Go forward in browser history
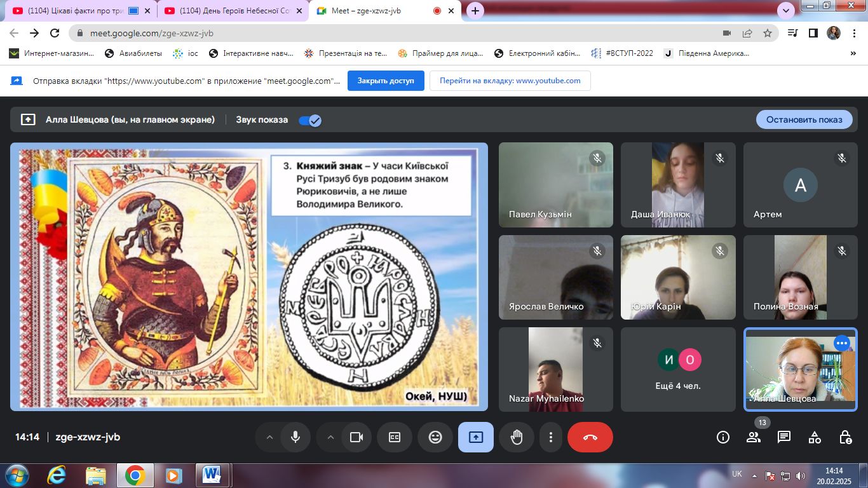The width and height of the screenshot is (868, 488). click(x=35, y=33)
